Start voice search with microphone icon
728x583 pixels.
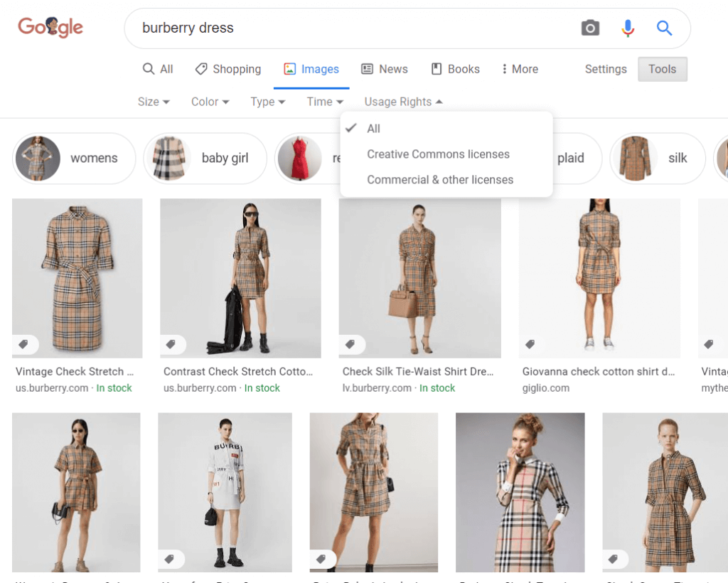click(628, 28)
